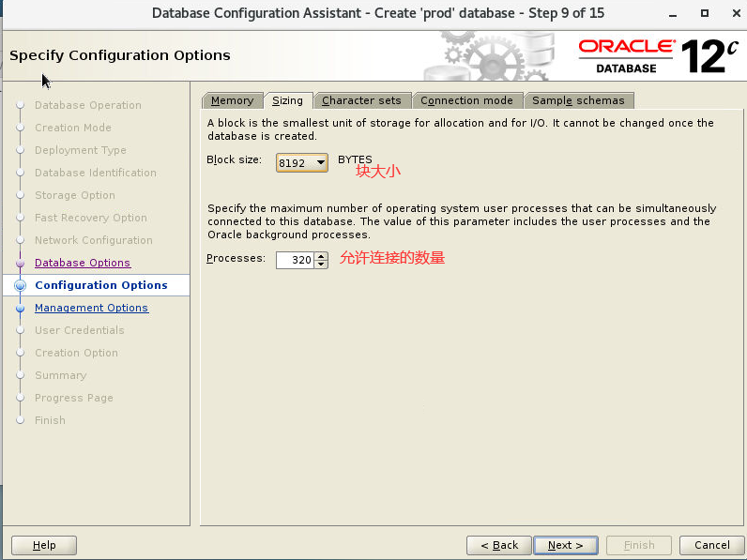747x560 pixels.
Task: Click the 'Summary' step label
Action: coord(60,375)
